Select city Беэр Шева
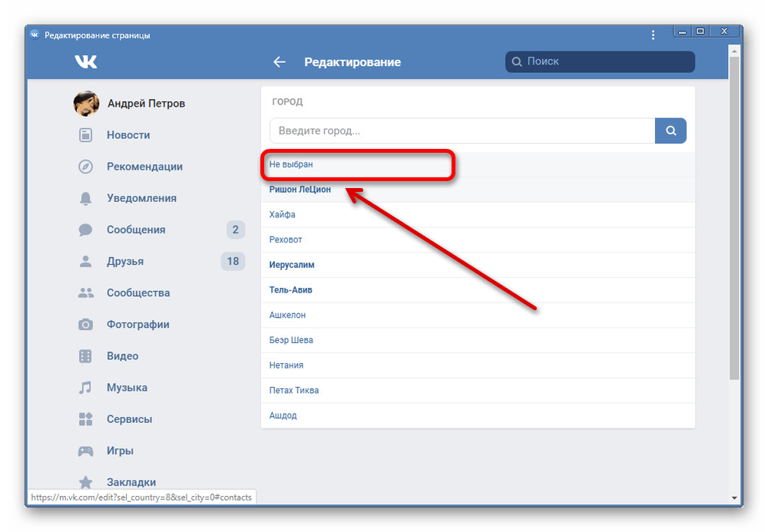 (x=478, y=340)
